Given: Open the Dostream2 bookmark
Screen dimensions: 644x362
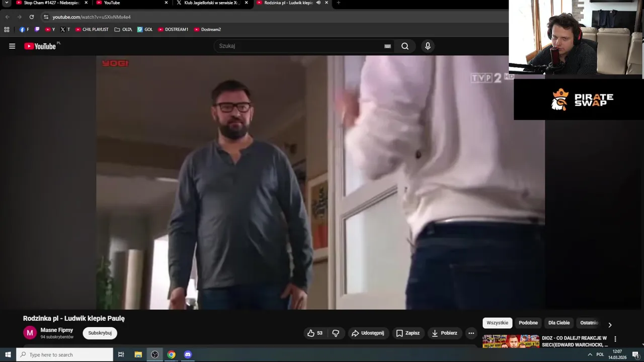Looking at the screenshot, I should click(207, 29).
